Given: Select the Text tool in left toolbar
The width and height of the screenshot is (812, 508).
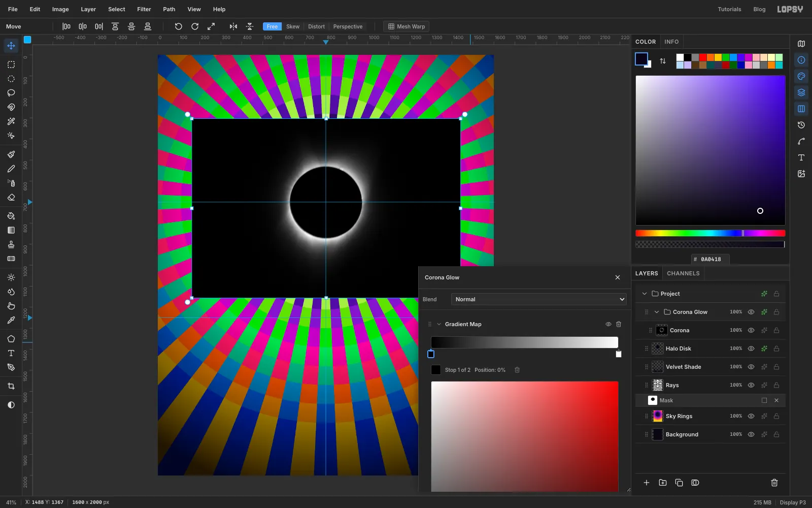Looking at the screenshot, I should [11, 353].
